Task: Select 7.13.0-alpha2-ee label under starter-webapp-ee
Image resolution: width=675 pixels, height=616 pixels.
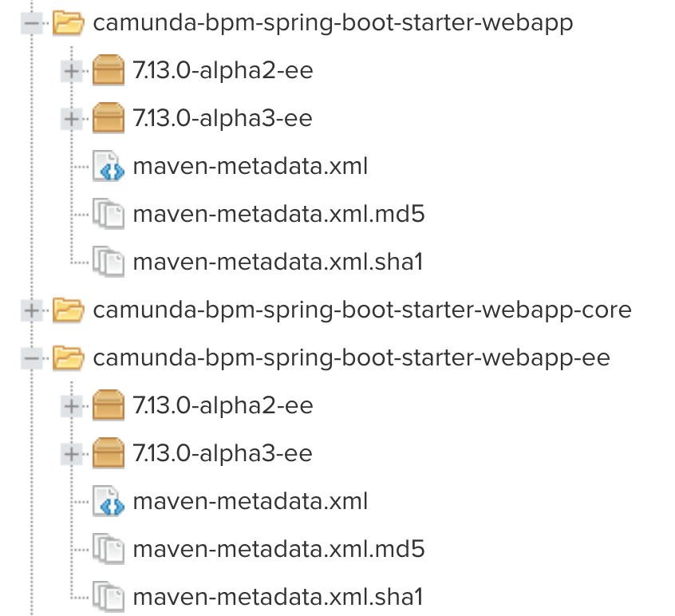Action: pos(223,405)
